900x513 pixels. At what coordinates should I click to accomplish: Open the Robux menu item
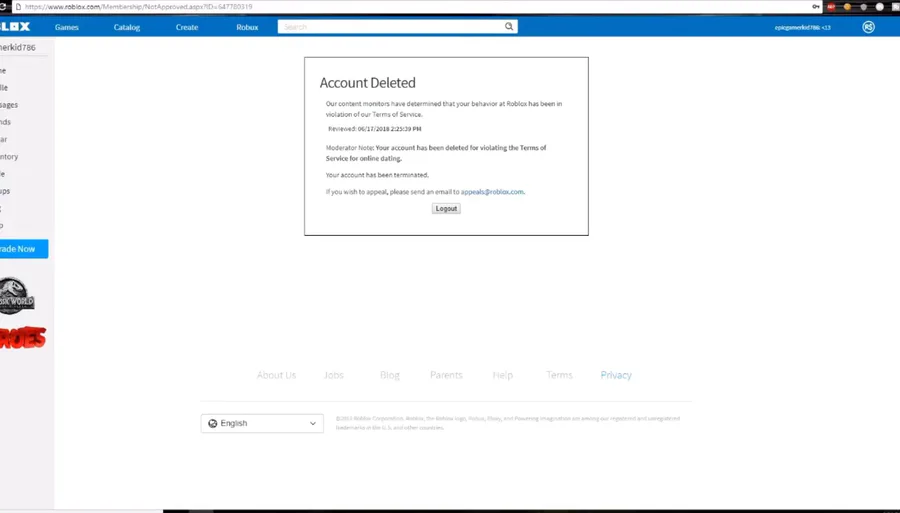[247, 27]
